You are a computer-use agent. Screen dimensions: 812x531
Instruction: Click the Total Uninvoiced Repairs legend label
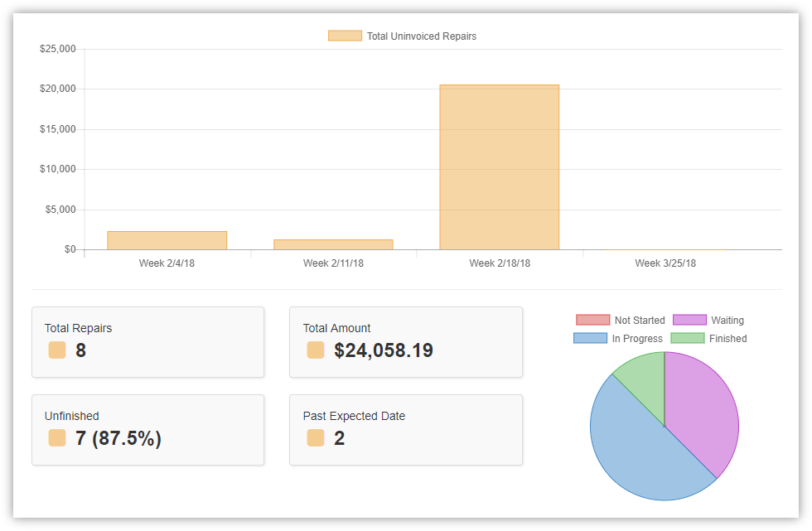[x=422, y=36]
